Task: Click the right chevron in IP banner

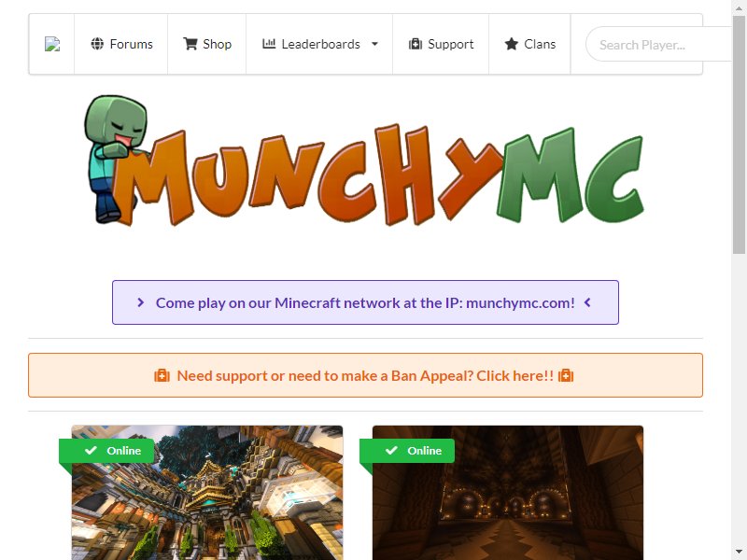Action: [141, 302]
